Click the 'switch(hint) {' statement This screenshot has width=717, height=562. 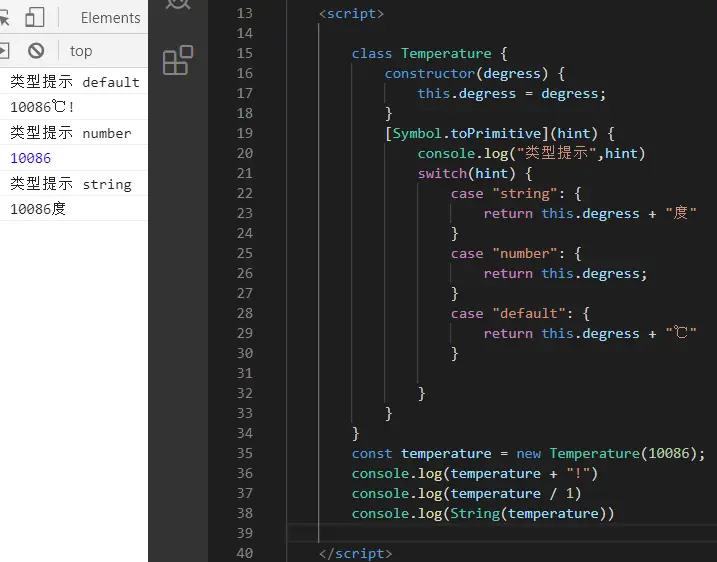coord(475,174)
